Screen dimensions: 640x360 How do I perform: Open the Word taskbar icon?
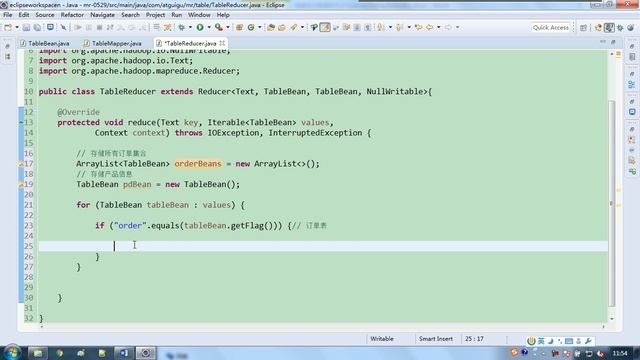124,353
